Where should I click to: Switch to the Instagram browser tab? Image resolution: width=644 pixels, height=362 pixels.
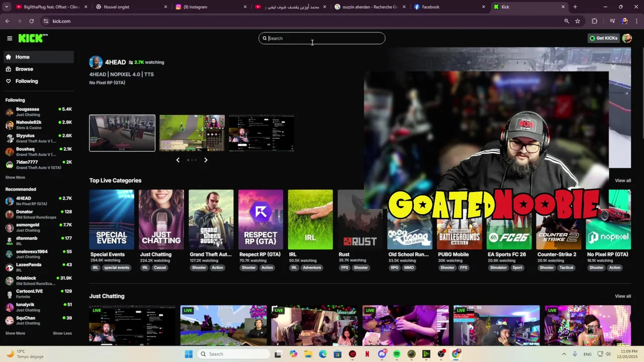[x=212, y=7]
